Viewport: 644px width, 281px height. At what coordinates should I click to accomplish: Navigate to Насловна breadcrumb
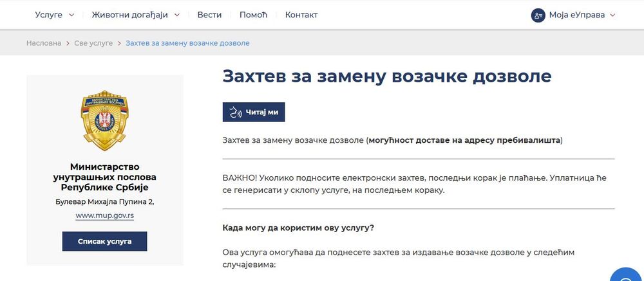pos(44,43)
